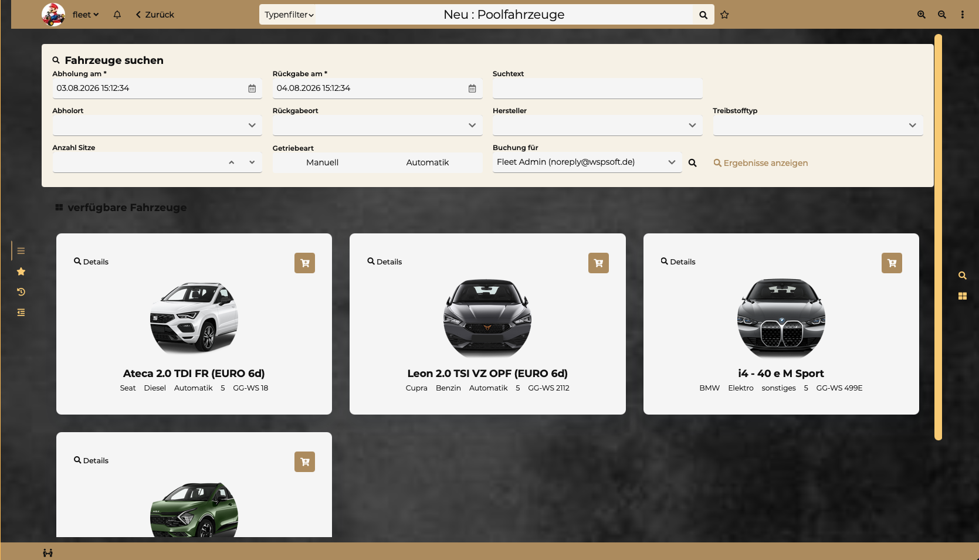Open Details for Ateca 2.0 TDI FR

click(92, 262)
